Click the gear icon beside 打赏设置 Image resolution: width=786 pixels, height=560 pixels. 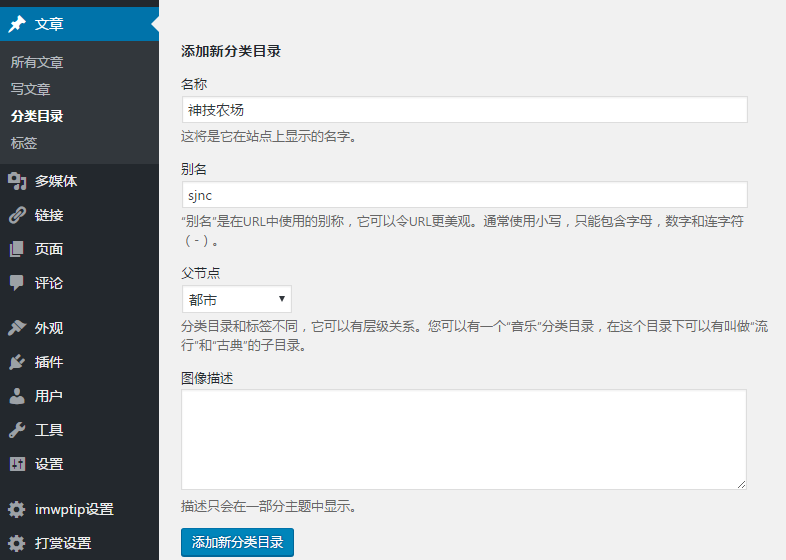(x=17, y=543)
